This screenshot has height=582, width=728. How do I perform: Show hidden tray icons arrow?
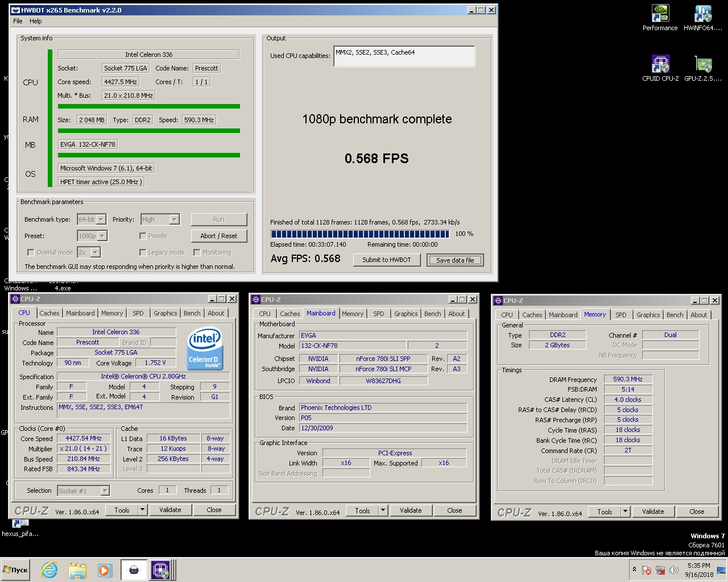[x=634, y=569]
